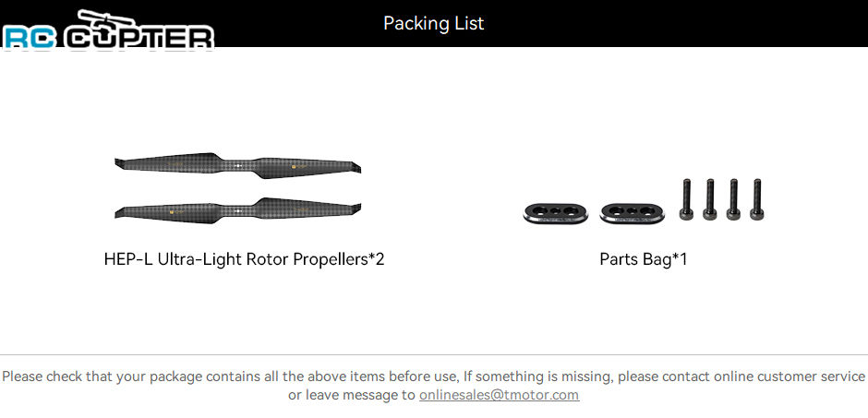868x418 pixels.
Task: Open the onlinesales@tmotor.com email link
Action: pos(499,395)
